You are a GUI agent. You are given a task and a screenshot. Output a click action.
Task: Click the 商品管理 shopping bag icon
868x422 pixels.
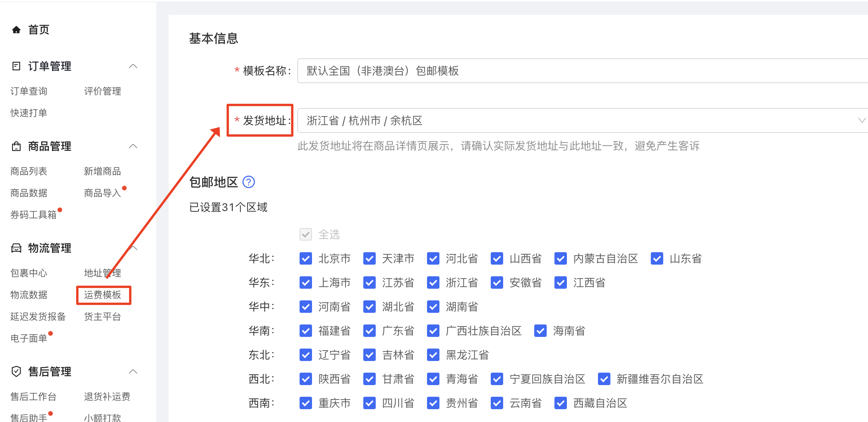click(16, 146)
